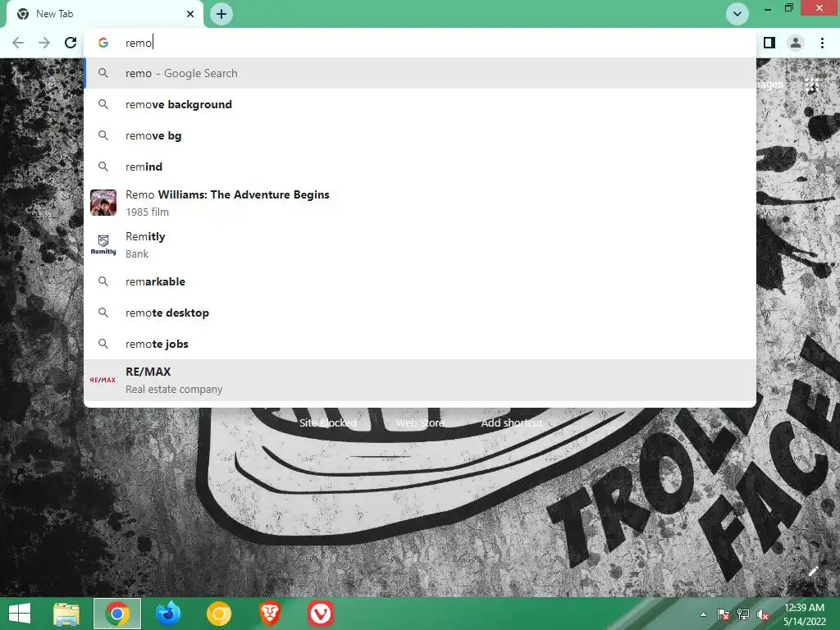Click the muted volume tray icon

click(x=763, y=614)
